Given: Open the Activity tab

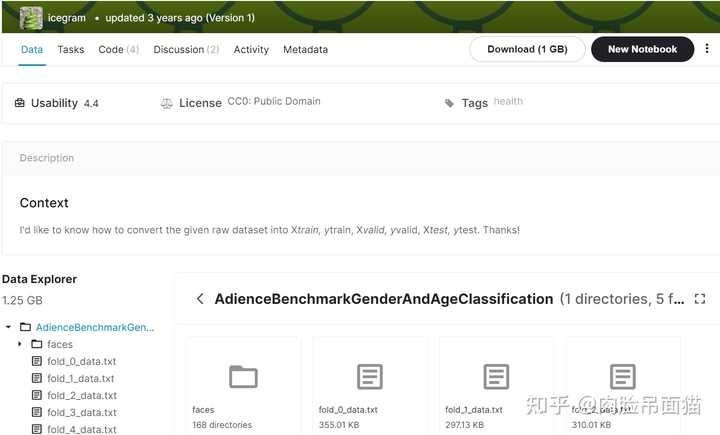Looking at the screenshot, I should point(251,49).
